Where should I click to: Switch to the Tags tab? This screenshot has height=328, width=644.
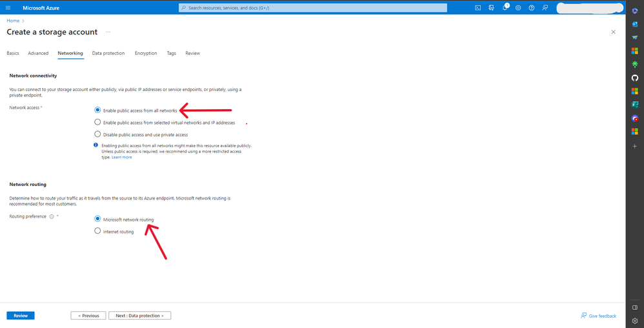click(171, 53)
